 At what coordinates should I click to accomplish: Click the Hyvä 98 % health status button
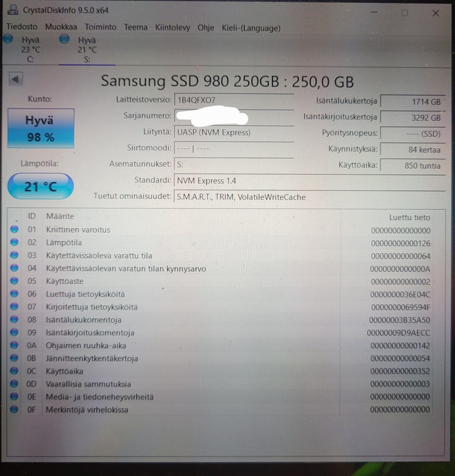[x=41, y=128]
